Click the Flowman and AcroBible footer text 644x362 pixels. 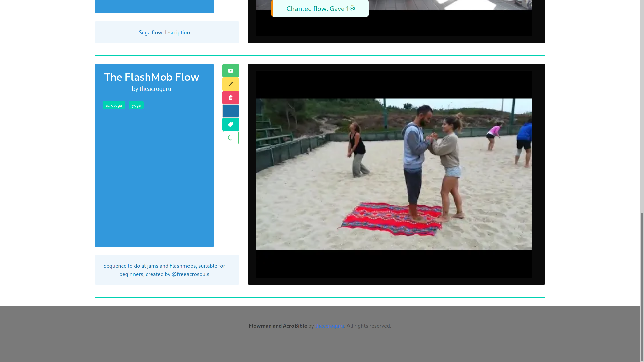(277, 326)
